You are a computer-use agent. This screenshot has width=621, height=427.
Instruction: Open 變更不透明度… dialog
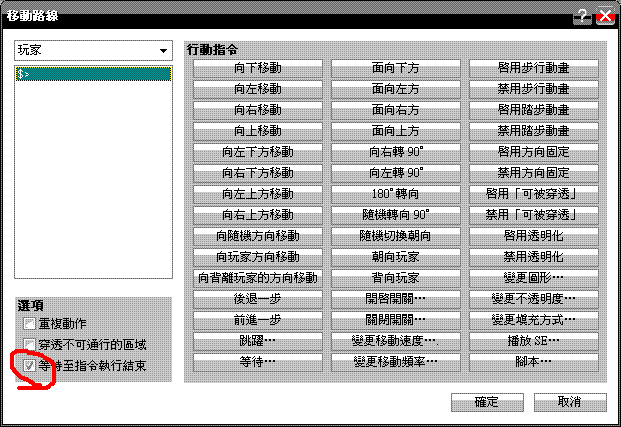pos(533,299)
